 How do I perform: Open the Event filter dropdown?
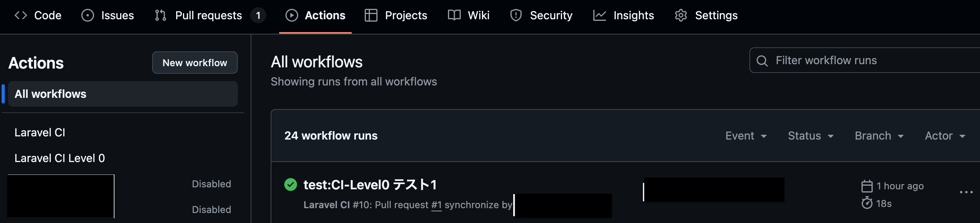click(746, 136)
